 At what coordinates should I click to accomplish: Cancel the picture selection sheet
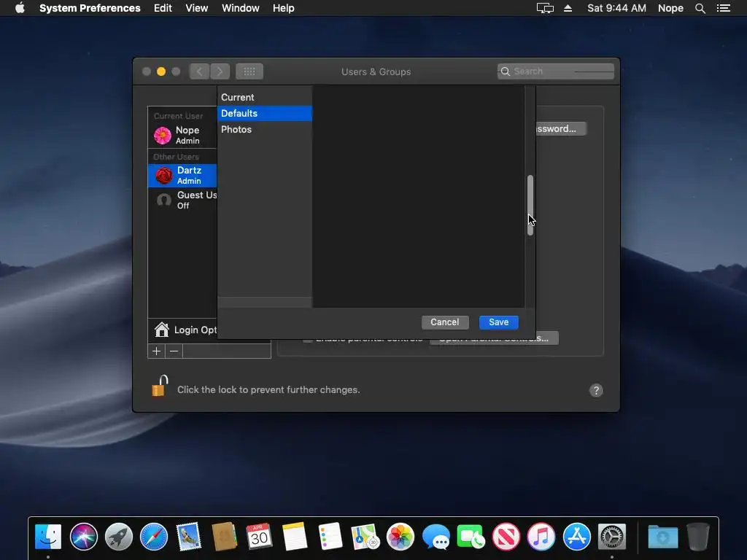coord(445,322)
